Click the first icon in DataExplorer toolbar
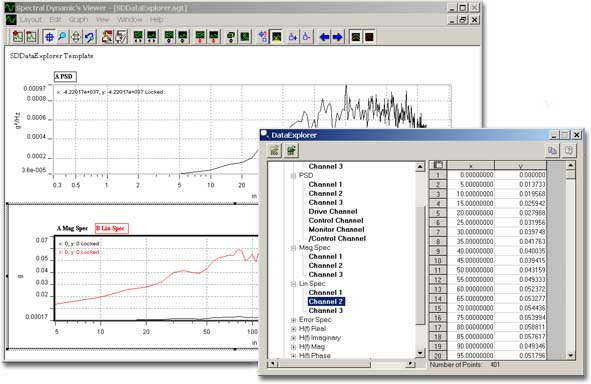 tap(275, 150)
